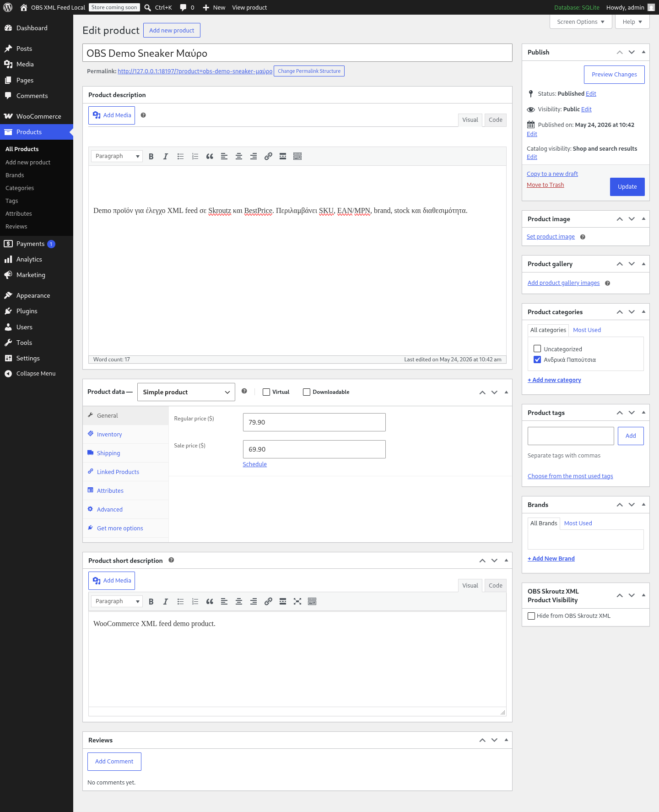
Task: Click help icon by Product short description
Action: pos(171,560)
